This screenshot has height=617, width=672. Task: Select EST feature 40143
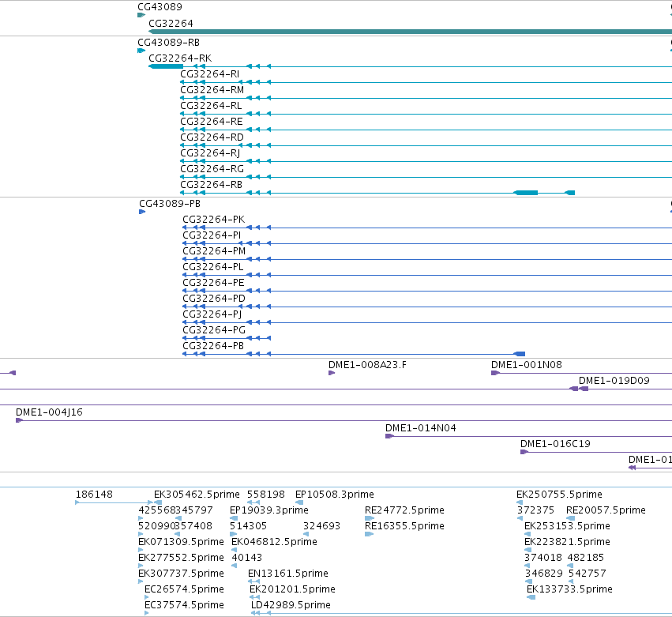pos(247,559)
